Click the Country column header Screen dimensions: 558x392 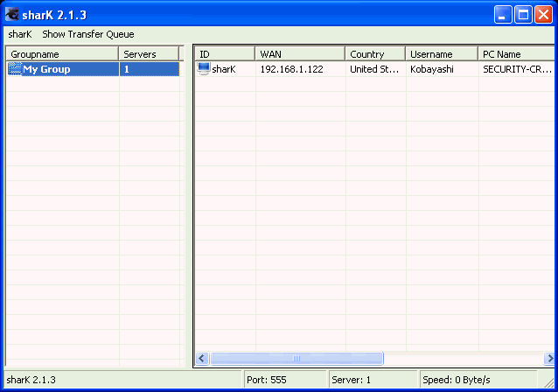coord(375,54)
